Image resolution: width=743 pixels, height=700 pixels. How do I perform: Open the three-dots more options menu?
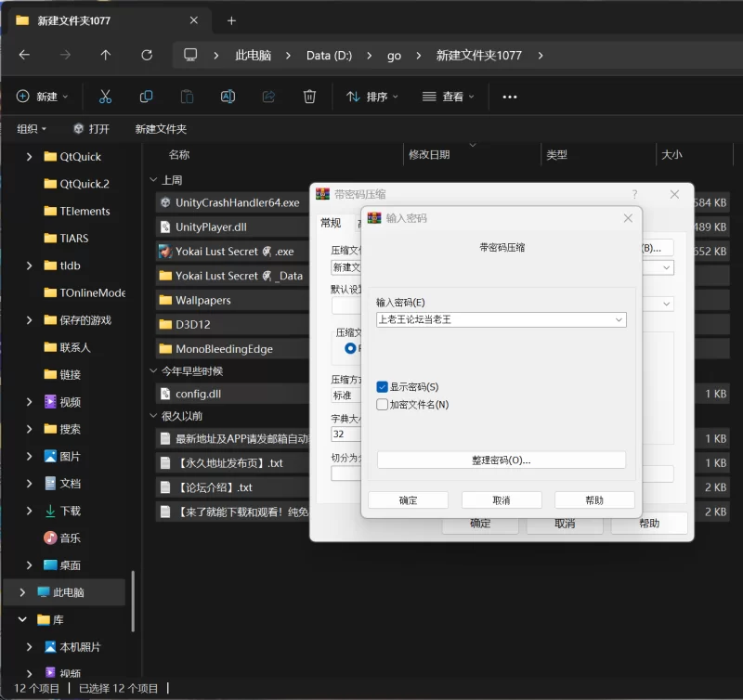click(x=510, y=97)
